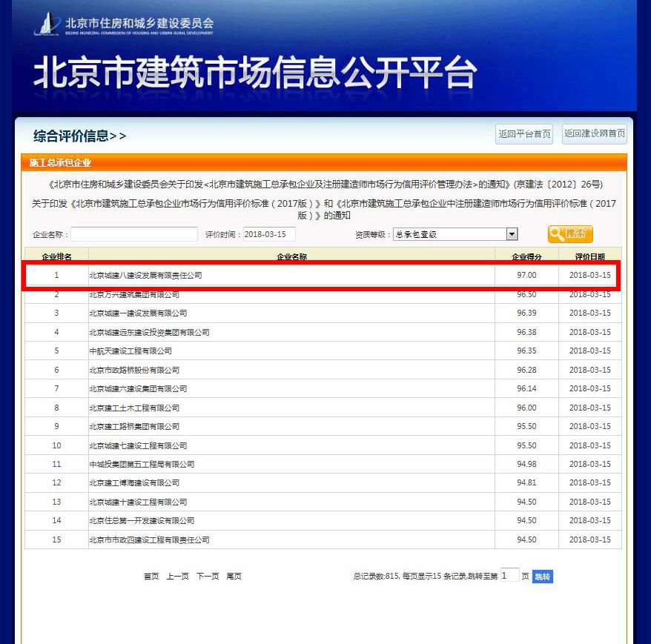Select 北京城建七建设工程有限公司
This screenshot has width=651, height=644.
coord(138,445)
